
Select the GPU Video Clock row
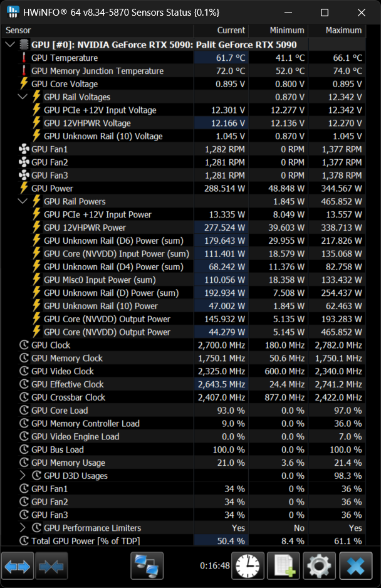click(184, 371)
